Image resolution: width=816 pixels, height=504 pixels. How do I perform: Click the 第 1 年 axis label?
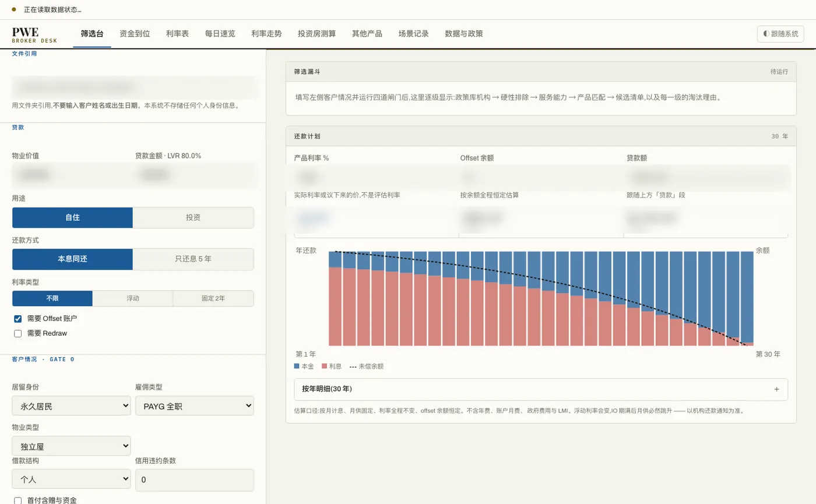click(306, 354)
